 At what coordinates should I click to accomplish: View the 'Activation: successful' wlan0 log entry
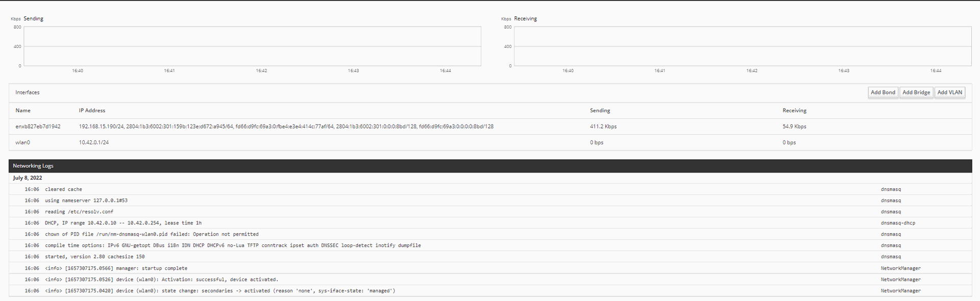[161, 280]
